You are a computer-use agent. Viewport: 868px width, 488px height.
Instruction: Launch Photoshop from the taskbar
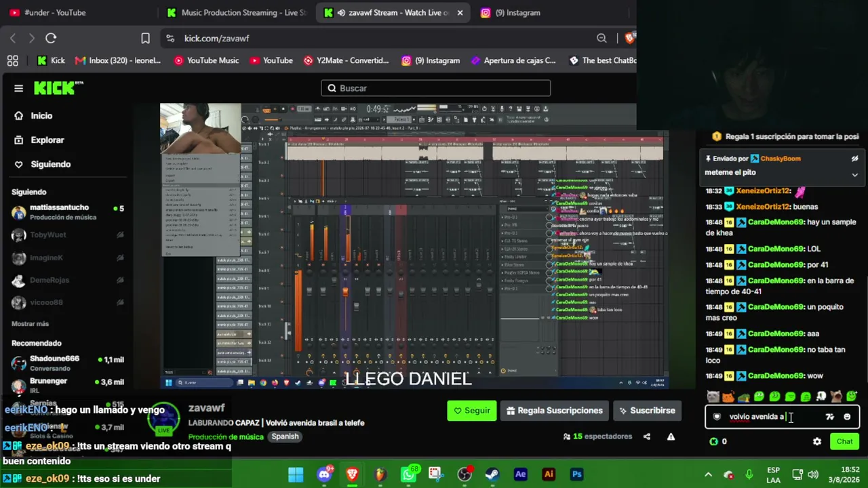click(577, 474)
